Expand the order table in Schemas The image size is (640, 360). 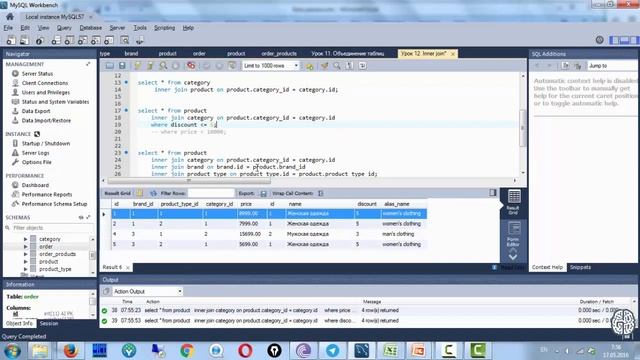[x=25, y=247]
